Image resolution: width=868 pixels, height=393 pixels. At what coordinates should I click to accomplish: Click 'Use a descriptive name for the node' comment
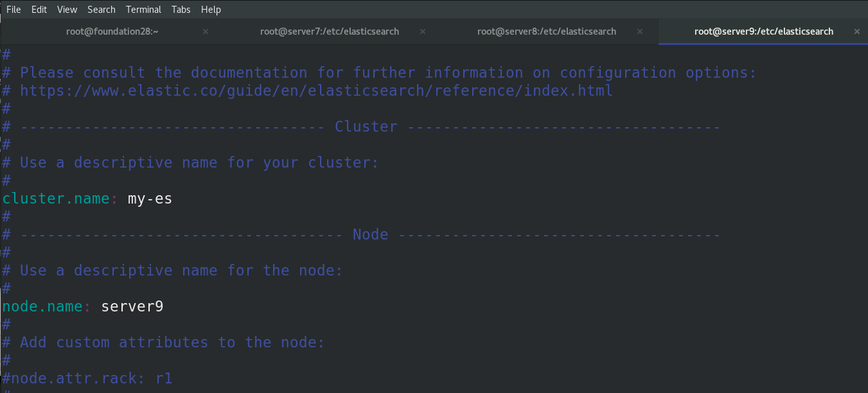[173, 270]
